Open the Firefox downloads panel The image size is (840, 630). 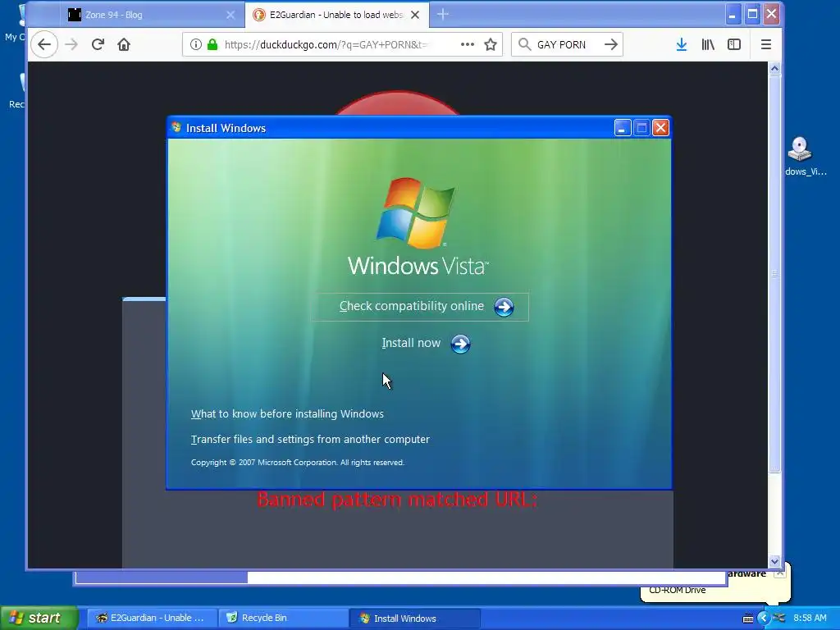pyautogui.click(x=682, y=44)
